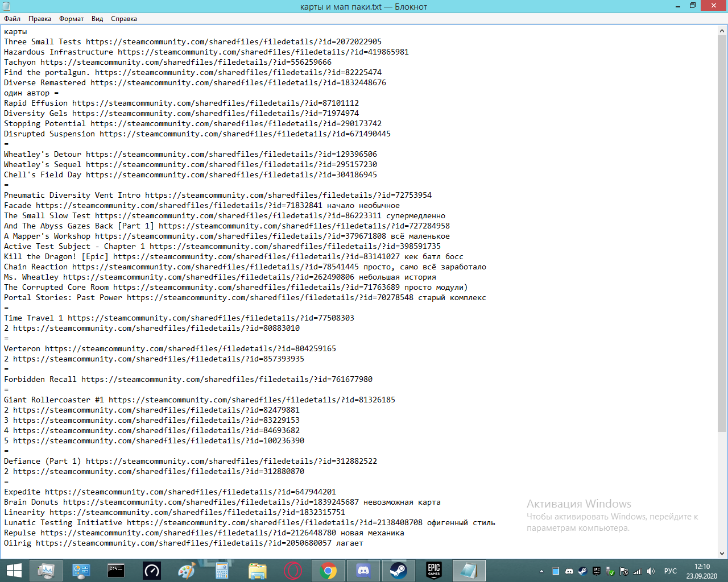Open the network status tray icon
Viewport: 728px width, 582px height.
click(x=638, y=571)
